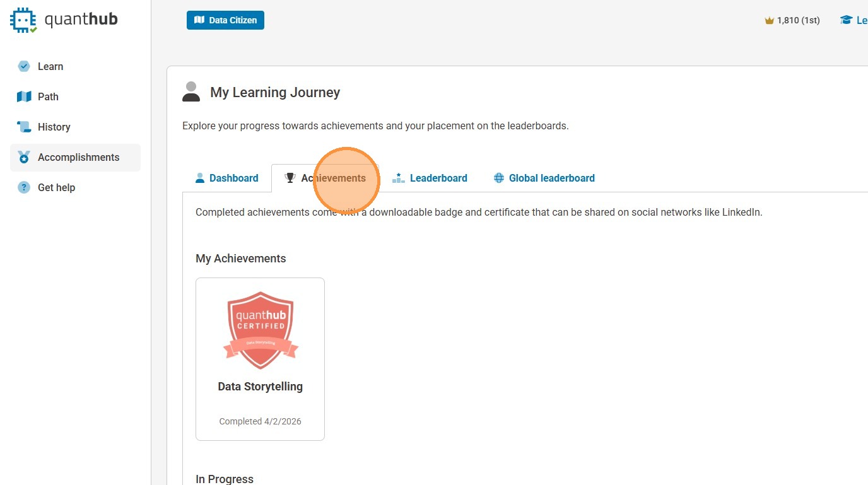Click the crown icon beside points
Viewport: 868px width, 485px height.
coord(769,20)
